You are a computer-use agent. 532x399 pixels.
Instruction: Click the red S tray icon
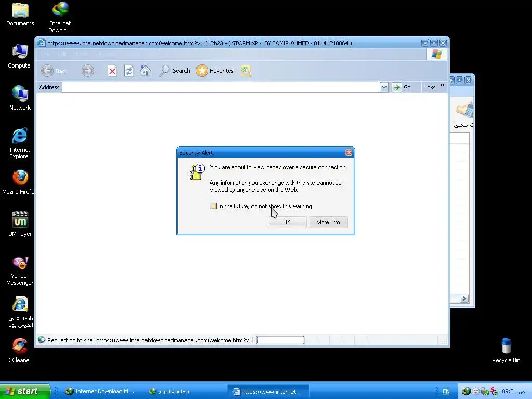coord(495,391)
